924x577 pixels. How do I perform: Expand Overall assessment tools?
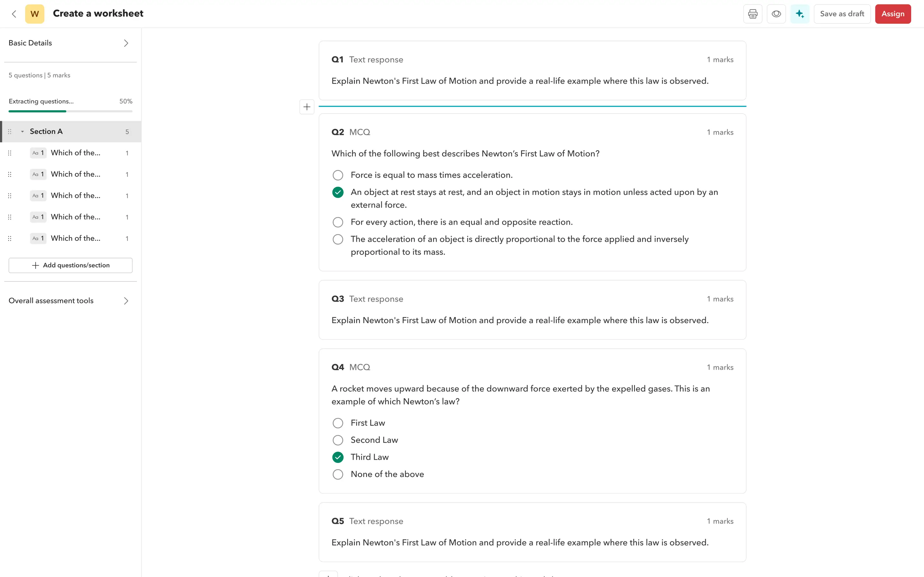pos(126,301)
